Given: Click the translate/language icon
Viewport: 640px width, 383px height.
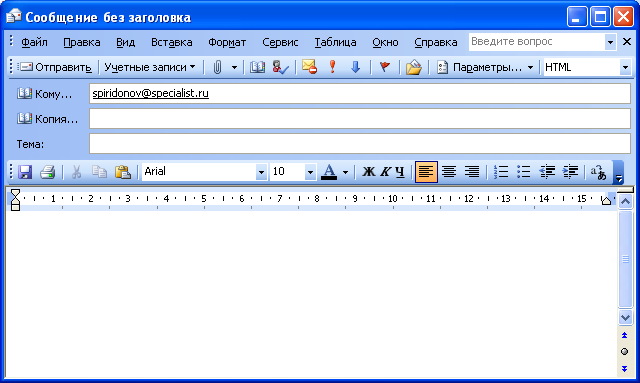Looking at the screenshot, I should tap(598, 172).
